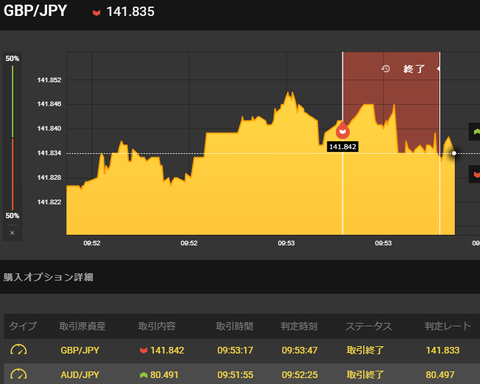
Task: Click judgment rate 80.497
Action: [x=440, y=375]
